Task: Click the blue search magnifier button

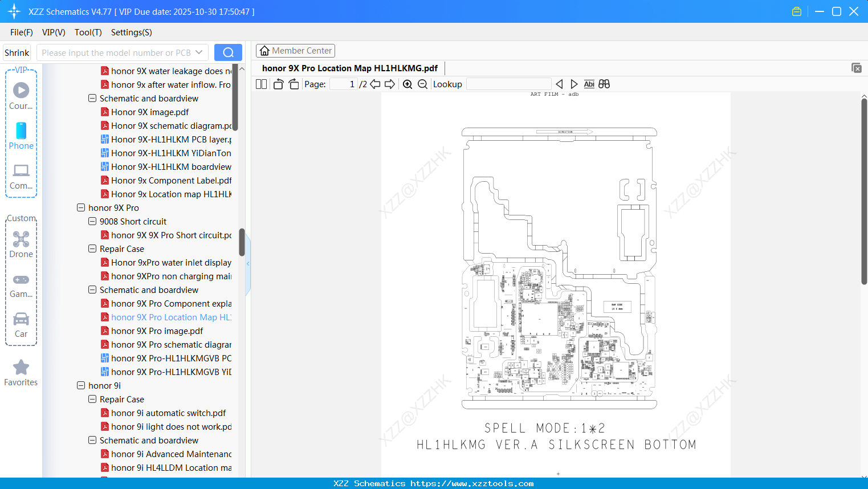Action: 228,52
